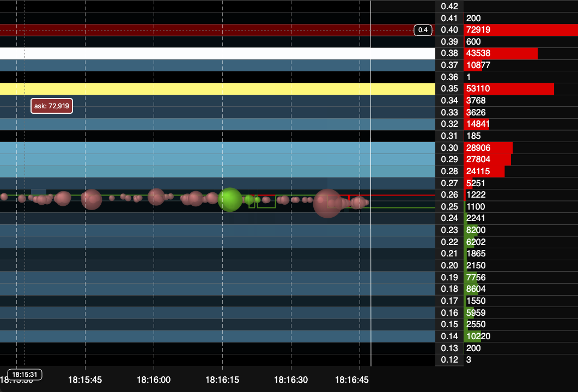The image size is (578, 392).
Task: Select bid volume 2241 at 0.24
Action: [476, 218]
